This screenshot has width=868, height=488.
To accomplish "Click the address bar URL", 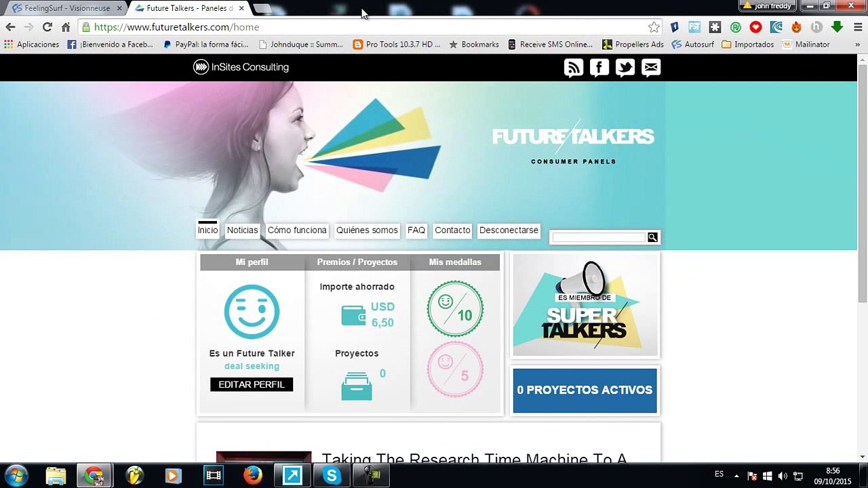I will tap(177, 27).
